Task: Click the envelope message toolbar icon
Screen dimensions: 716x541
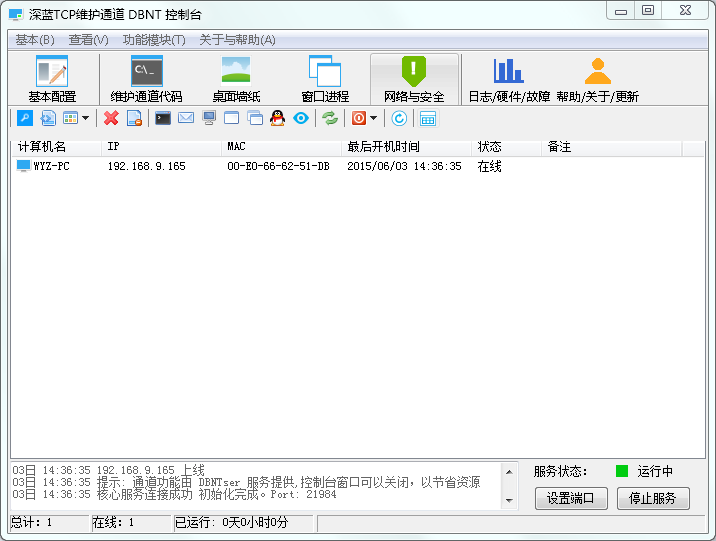Action: [x=186, y=118]
